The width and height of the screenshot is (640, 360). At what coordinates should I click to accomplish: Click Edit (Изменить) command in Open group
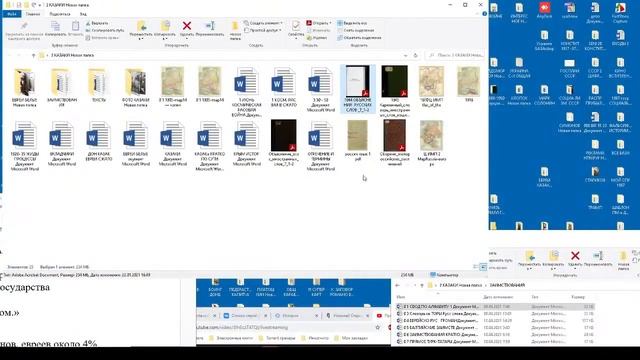pos(319,30)
